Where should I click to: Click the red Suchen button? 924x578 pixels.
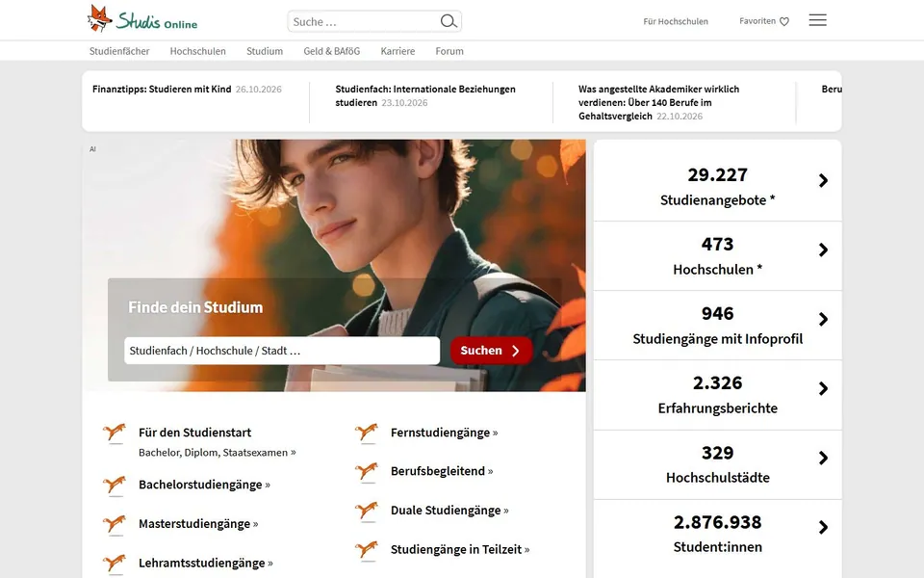click(491, 351)
